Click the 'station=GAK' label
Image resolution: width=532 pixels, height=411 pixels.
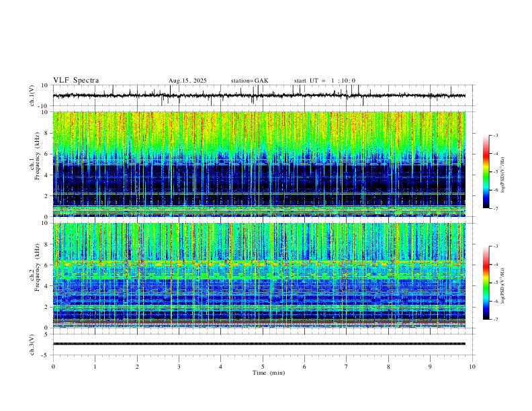(249, 81)
